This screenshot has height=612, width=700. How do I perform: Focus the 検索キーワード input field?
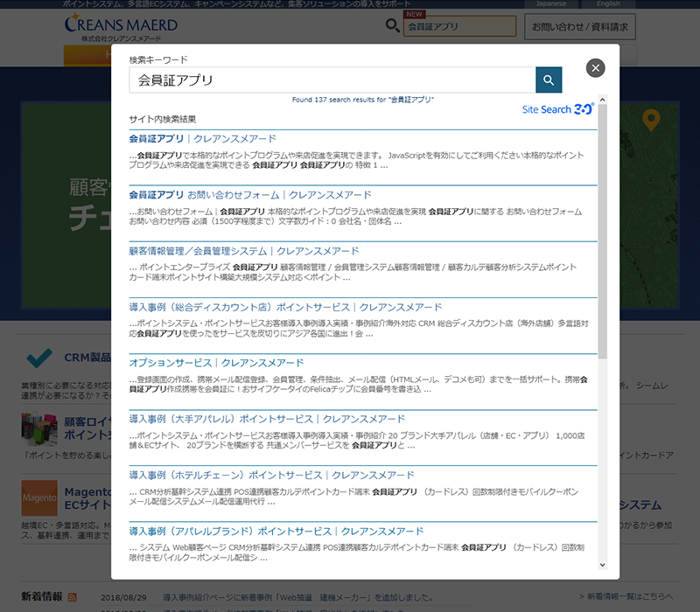pos(332,80)
